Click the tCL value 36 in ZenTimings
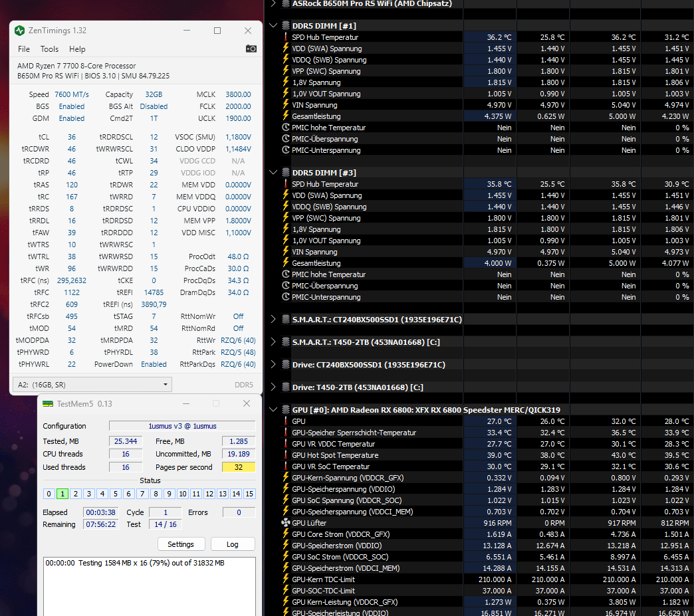Viewport: 694px width, 616px height. pos(72,137)
